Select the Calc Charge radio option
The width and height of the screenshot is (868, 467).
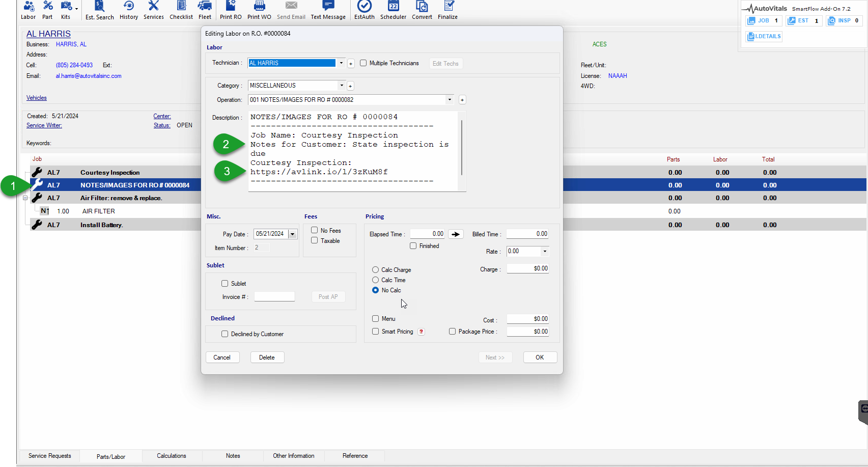[x=375, y=270]
